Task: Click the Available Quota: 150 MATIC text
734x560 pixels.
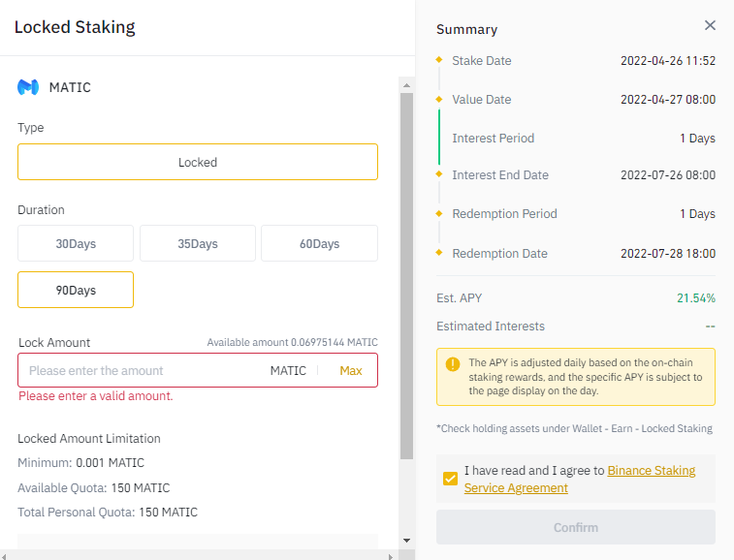Action: click(94, 488)
